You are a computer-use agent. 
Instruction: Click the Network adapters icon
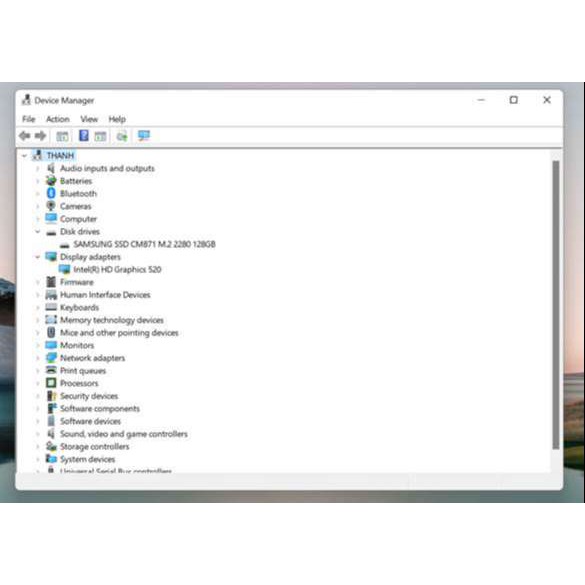[51, 358]
